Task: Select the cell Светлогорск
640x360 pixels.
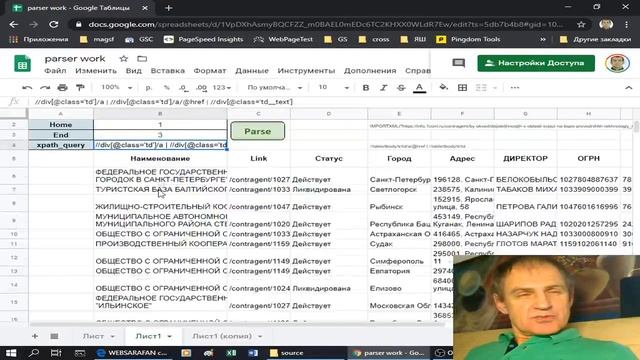Action: click(399, 189)
